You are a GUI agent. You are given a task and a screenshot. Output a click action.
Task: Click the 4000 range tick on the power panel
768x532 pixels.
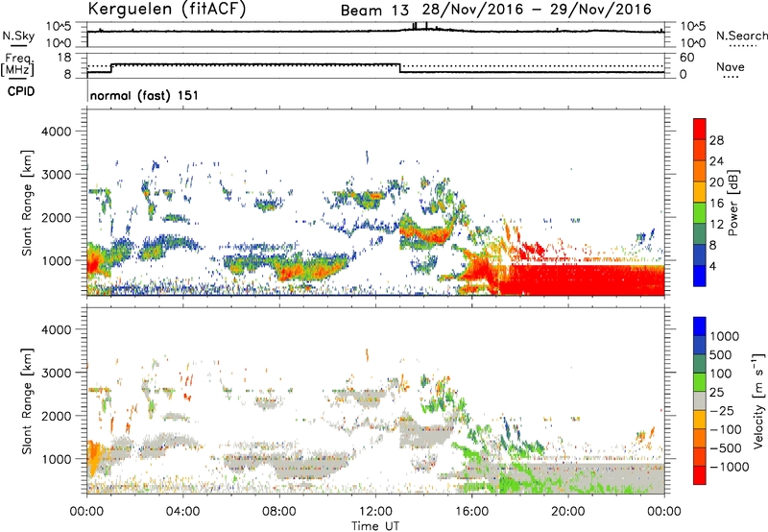coord(56,132)
